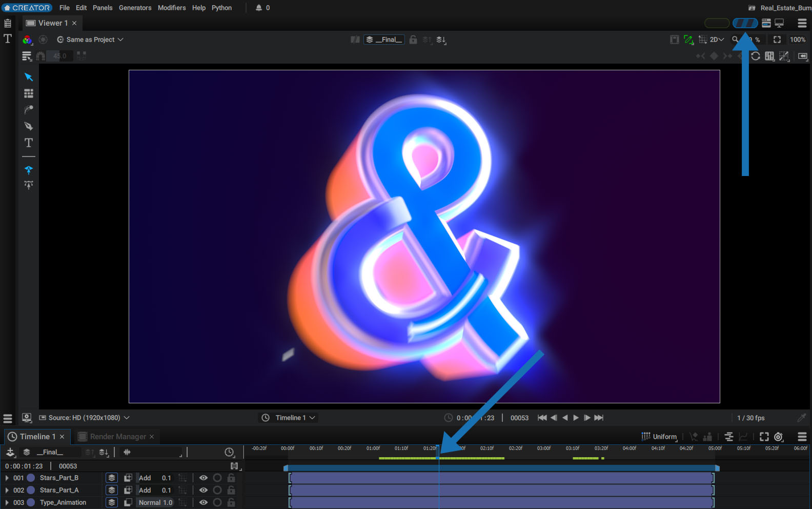Select the arrow selection tool

[29, 77]
